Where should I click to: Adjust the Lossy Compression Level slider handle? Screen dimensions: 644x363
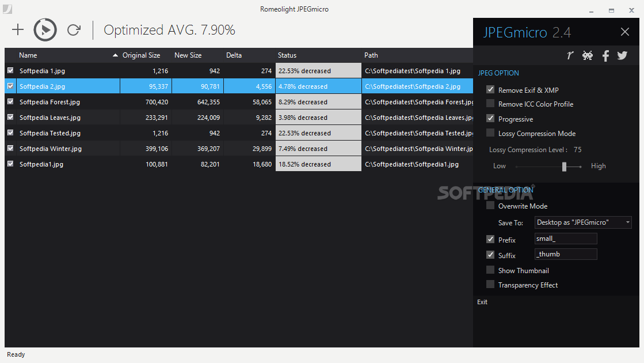[x=565, y=167]
